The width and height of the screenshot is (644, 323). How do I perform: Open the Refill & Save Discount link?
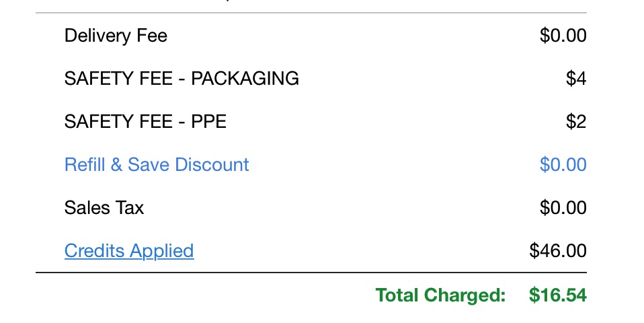[157, 165]
